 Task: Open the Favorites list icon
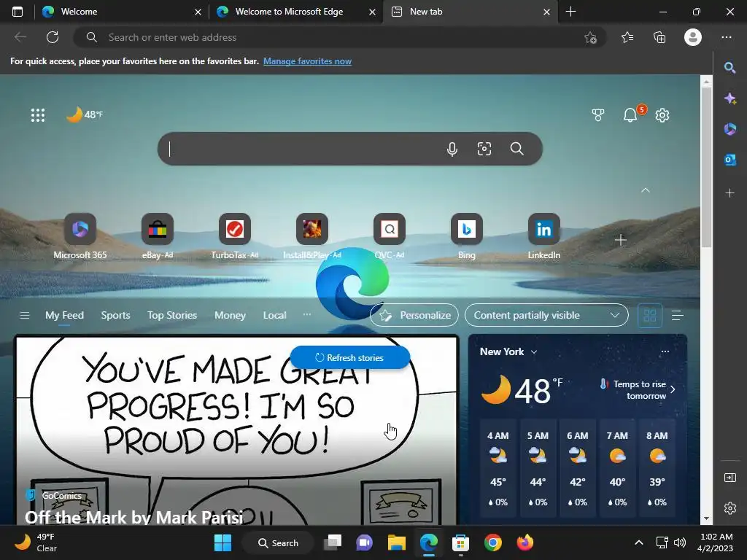pyautogui.click(x=627, y=37)
